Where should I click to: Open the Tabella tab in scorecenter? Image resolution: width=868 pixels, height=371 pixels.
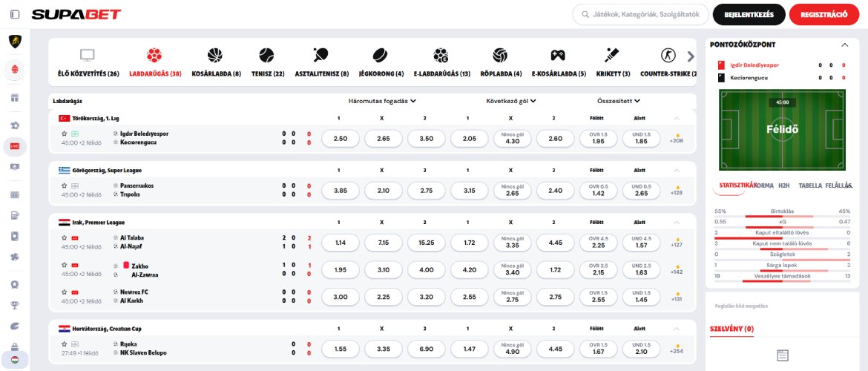pyautogui.click(x=809, y=185)
